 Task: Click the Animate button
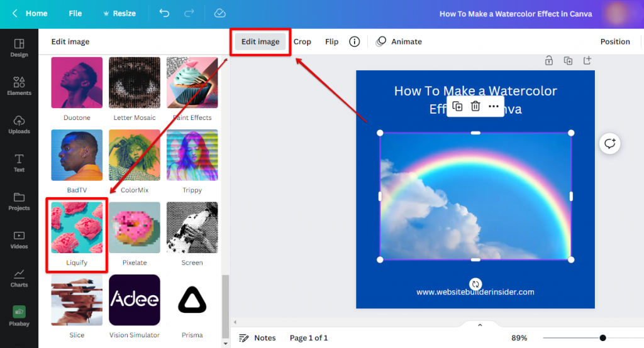click(x=399, y=41)
